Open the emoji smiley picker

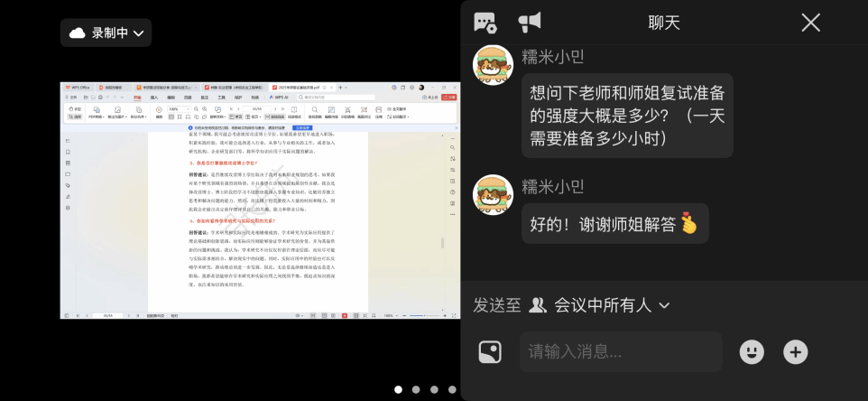pos(752,351)
